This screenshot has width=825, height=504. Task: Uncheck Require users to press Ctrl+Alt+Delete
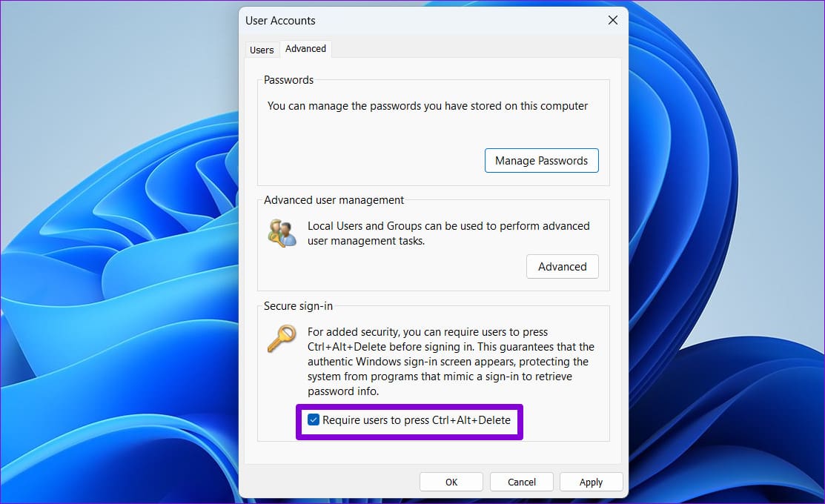point(314,420)
